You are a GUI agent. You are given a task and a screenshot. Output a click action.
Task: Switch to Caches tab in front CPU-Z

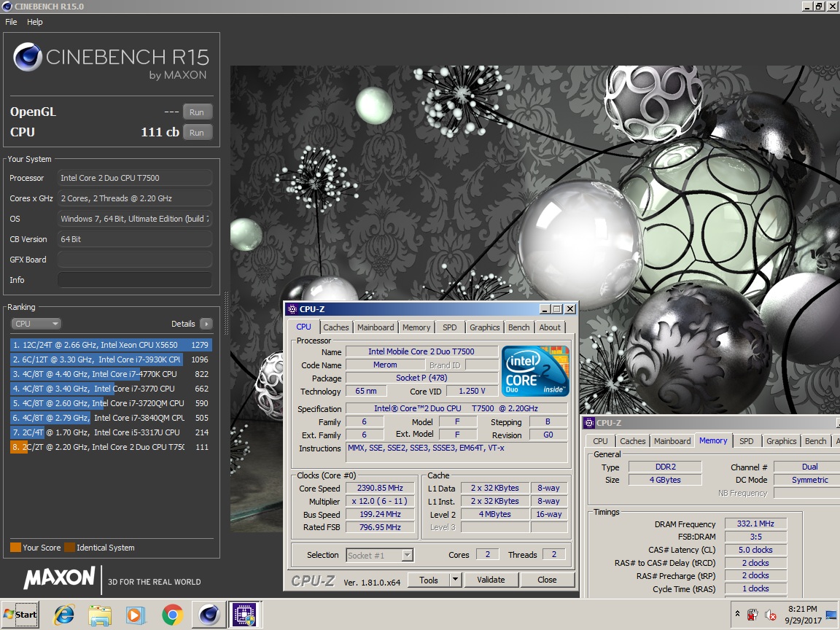coord(336,327)
